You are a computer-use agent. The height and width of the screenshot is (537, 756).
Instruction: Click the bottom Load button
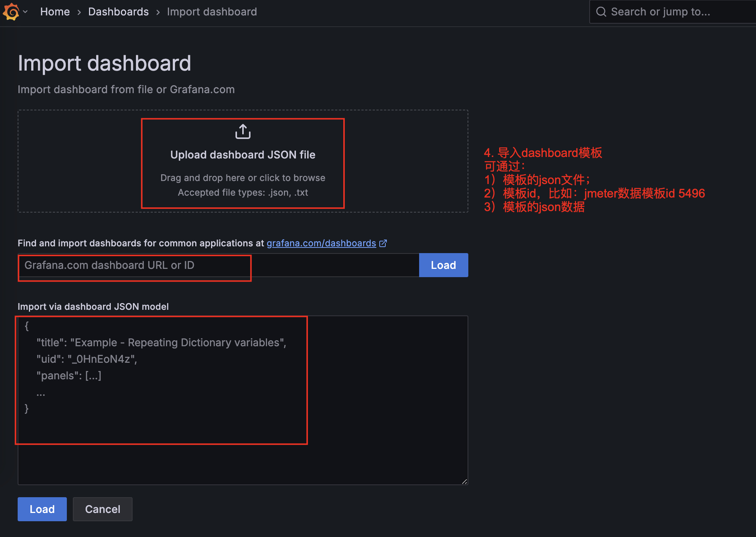[x=42, y=509]
